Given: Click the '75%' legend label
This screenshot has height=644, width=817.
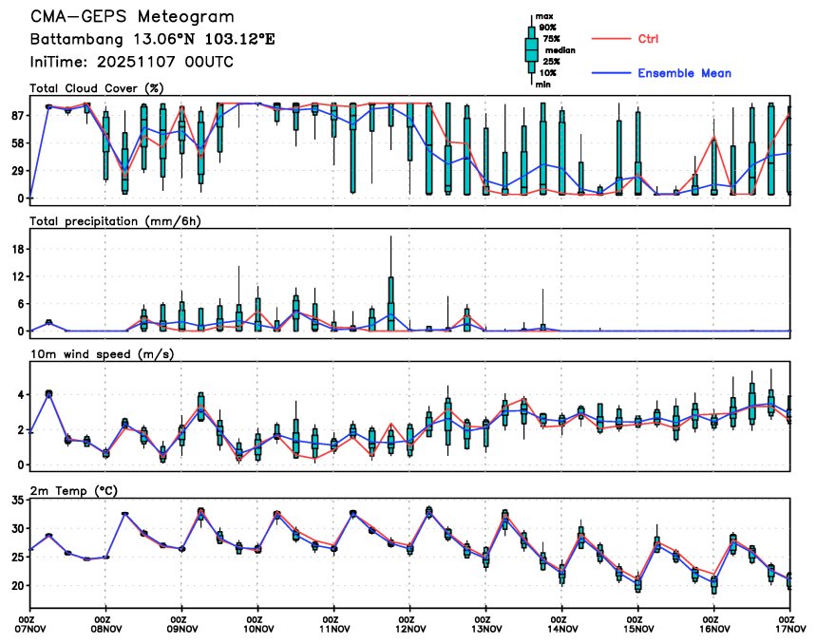Looking at the screenshot, I should point(551,39).
